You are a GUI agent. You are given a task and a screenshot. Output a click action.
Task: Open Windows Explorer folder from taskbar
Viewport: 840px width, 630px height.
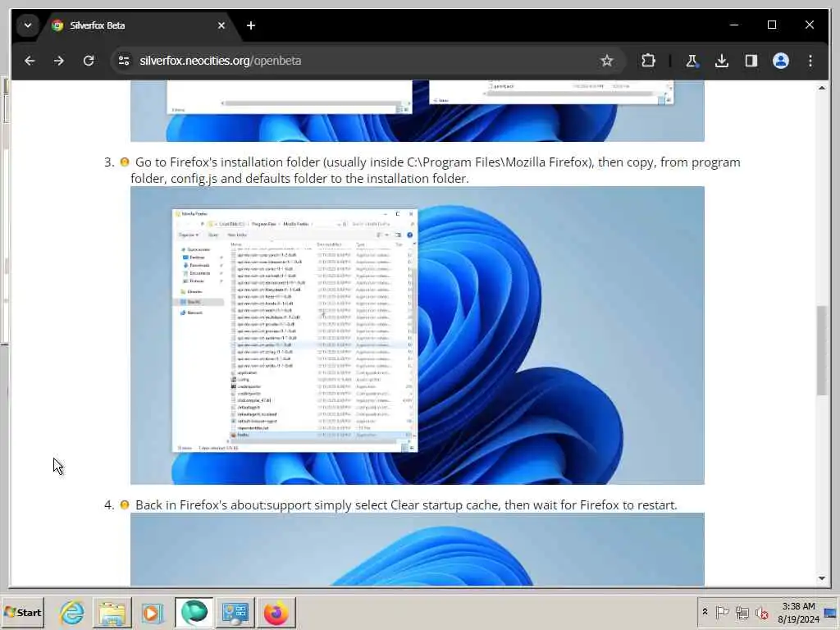coord(112,612)
